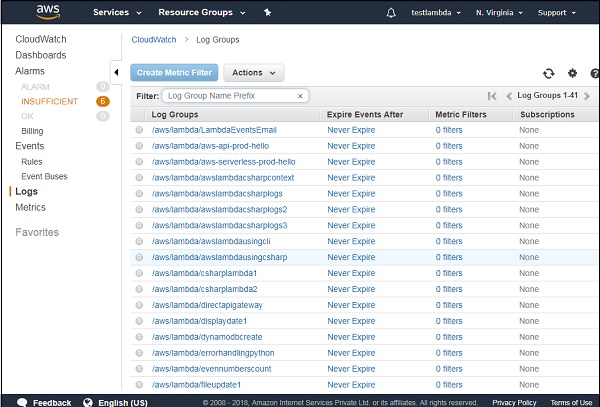Refresh the log groups list

pyautogui.click(x=548, y=73)
